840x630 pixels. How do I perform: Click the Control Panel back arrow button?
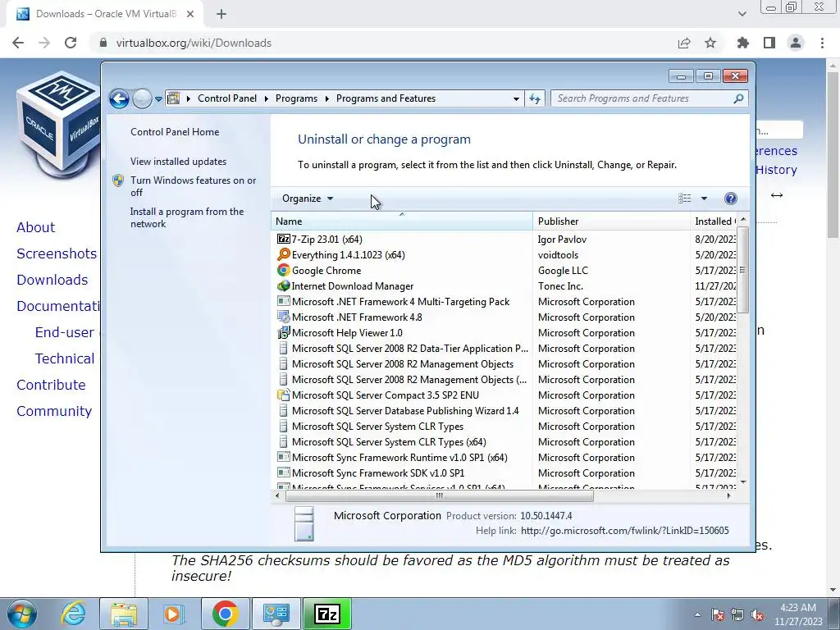pyautogui.click(x=119, y=98)
